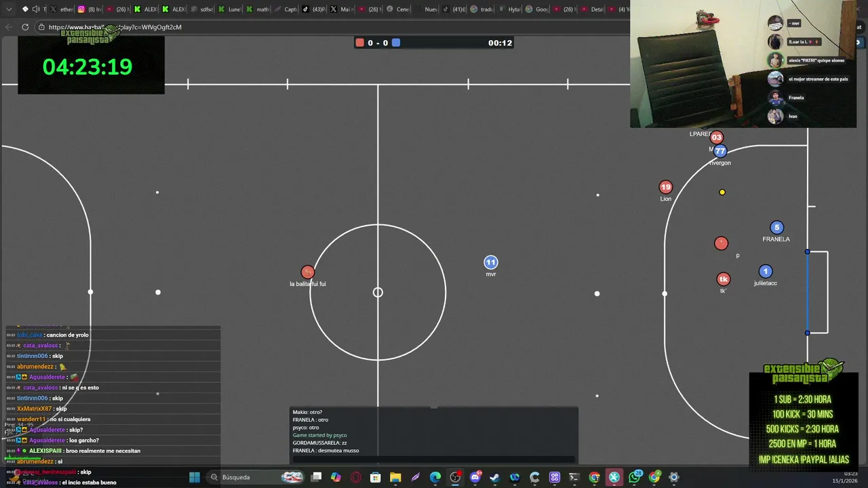The image size is (868, 488).
Task: Click chat line 'GORDAMUSSARELA: zz'
Action: (x=319, y=443)
